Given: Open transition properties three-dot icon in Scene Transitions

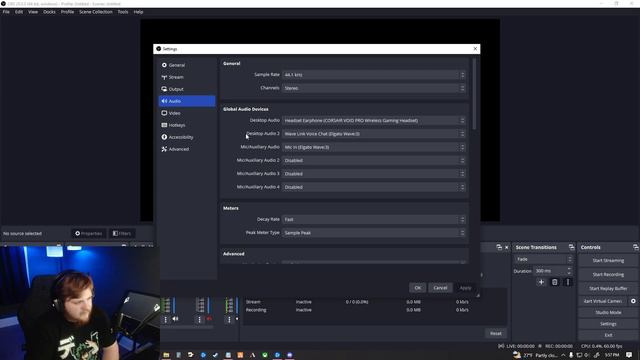Looking at the screenshot, I should pos(568,282).
